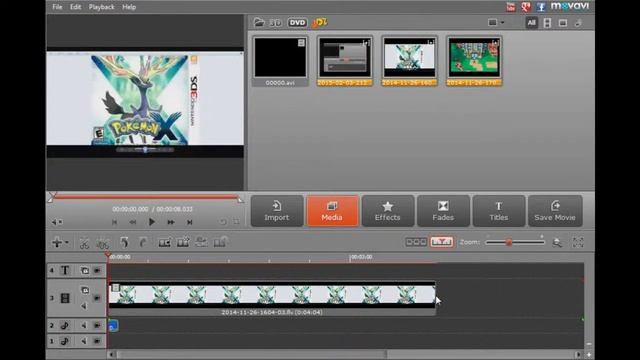The height and width of the screenshot is (360, 640).
Task: Mute audio track 1
Action: pos(84,341)
